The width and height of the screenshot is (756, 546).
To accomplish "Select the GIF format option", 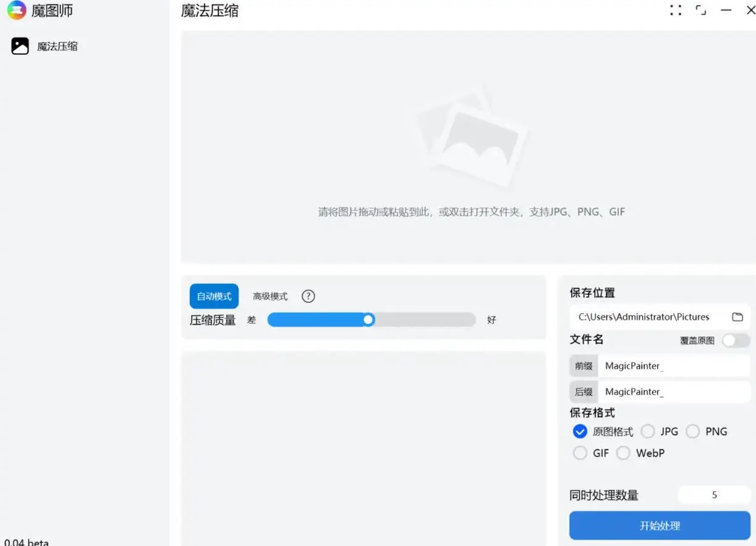I will (580, 453).
